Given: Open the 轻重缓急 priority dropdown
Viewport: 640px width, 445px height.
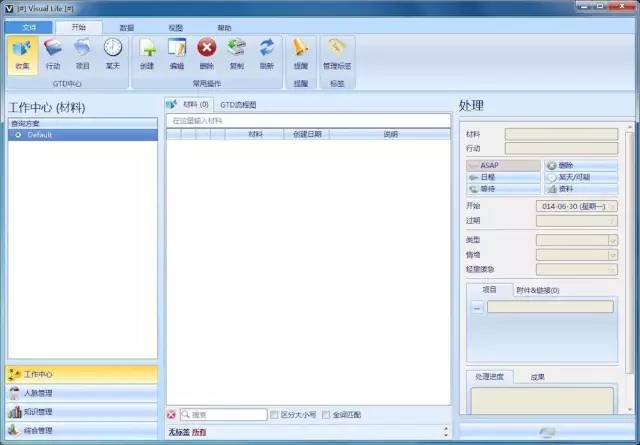Looking at the screenshot, I should pos(612,269).
